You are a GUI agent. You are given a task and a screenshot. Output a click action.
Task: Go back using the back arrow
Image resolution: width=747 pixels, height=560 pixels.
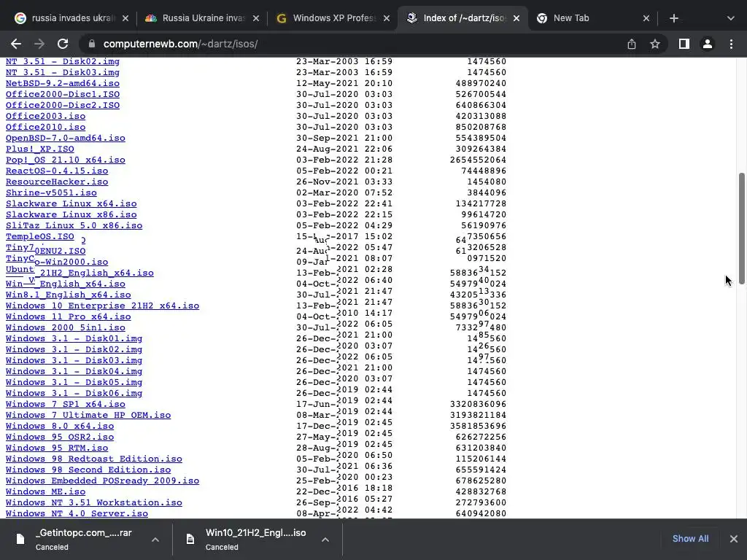pos(16,44)
